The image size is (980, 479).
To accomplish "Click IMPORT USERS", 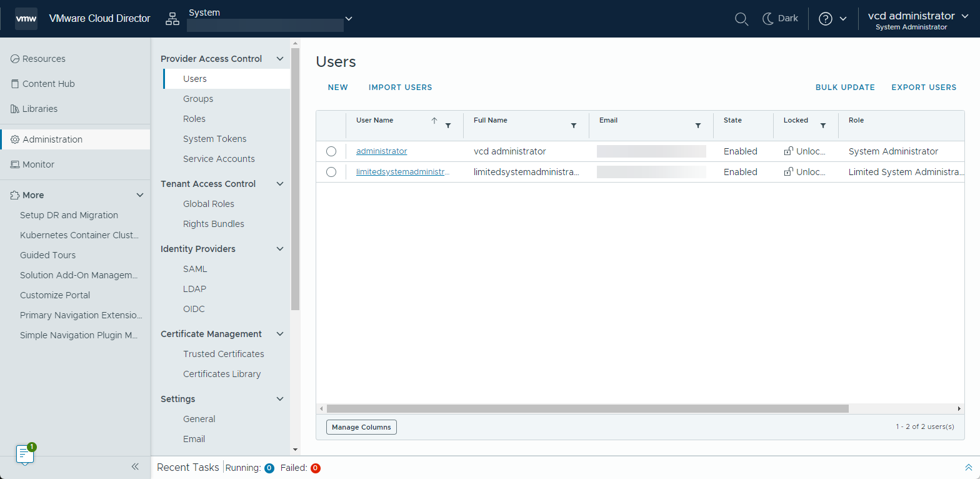I will click(x=401, y=88).
